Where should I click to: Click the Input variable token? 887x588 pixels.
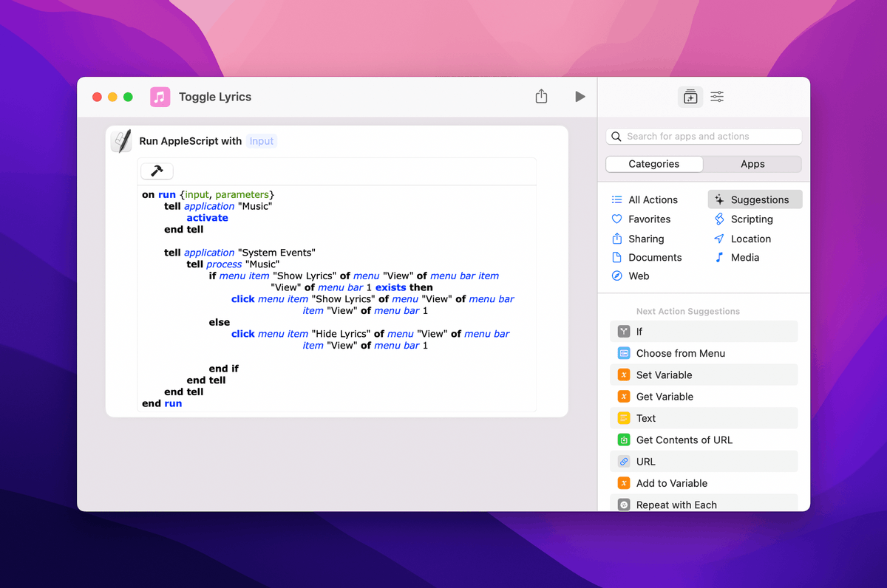(262, 141)
